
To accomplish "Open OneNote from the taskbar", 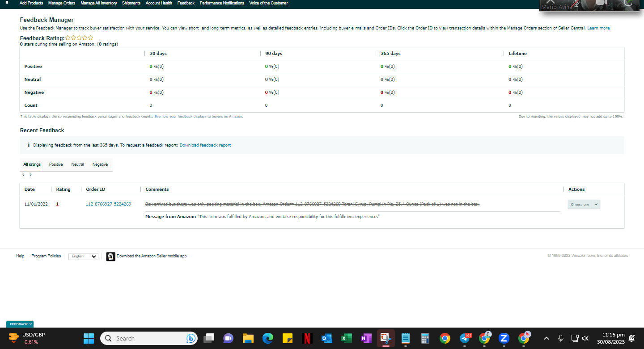I will point(366,338).
